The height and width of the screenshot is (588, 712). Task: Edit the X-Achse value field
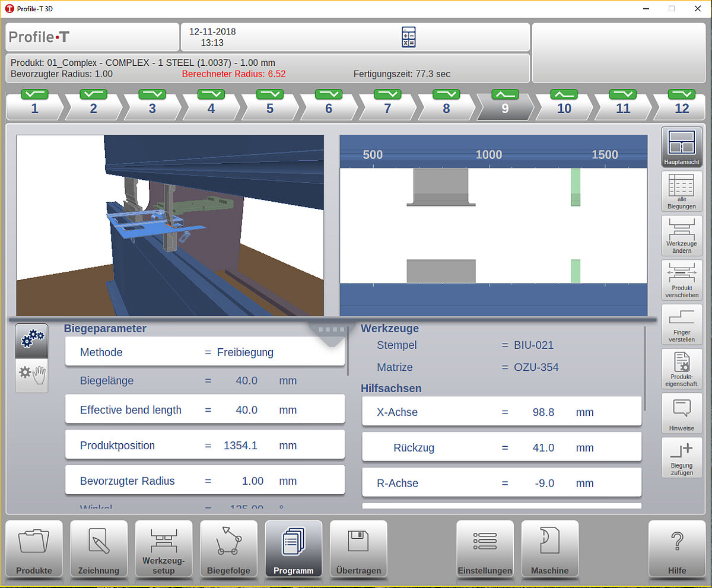coord(501,412)
